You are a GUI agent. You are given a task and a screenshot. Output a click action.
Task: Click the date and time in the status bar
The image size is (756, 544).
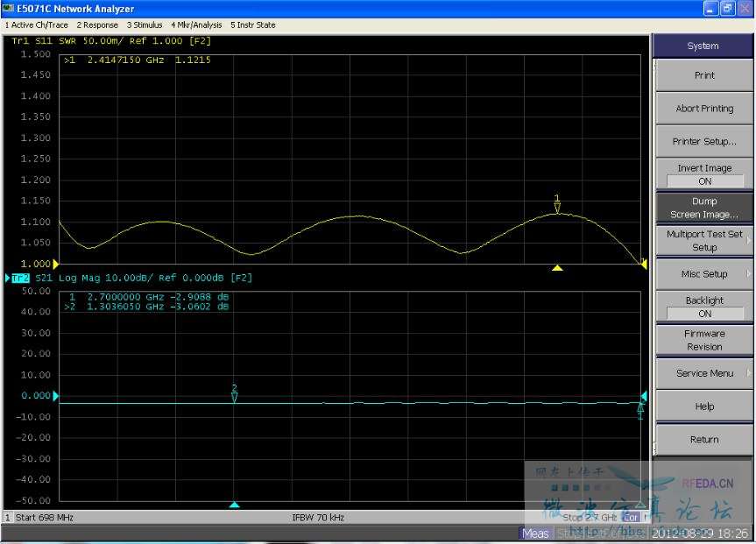point(700,533)
